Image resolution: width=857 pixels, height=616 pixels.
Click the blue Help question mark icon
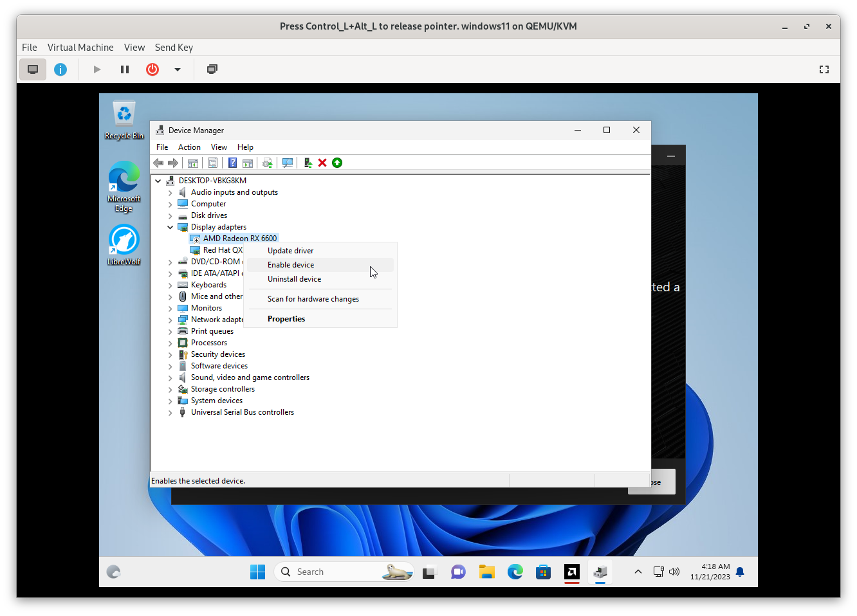click(x=232, y=163)
